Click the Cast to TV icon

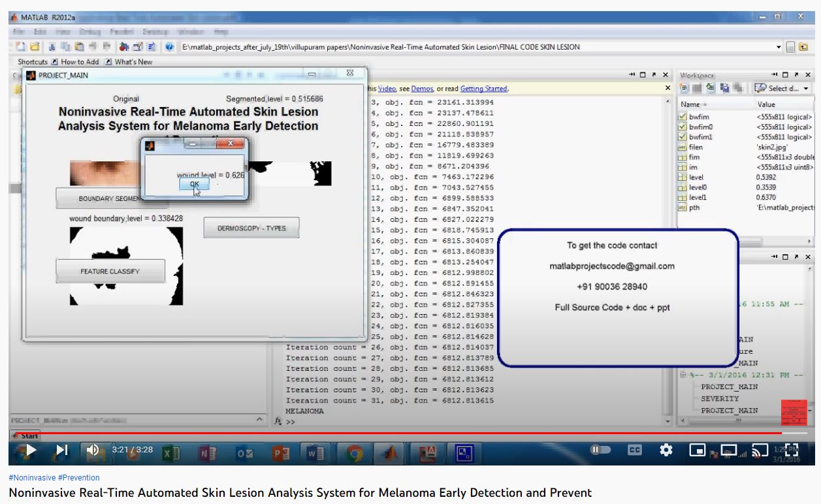pos(760,450)
